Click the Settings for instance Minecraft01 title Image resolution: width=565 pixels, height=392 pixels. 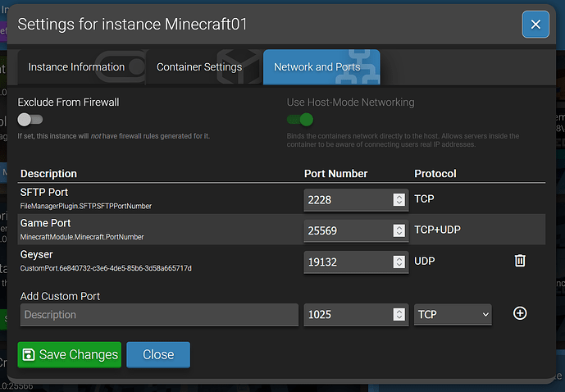click(x=132, y=25)
